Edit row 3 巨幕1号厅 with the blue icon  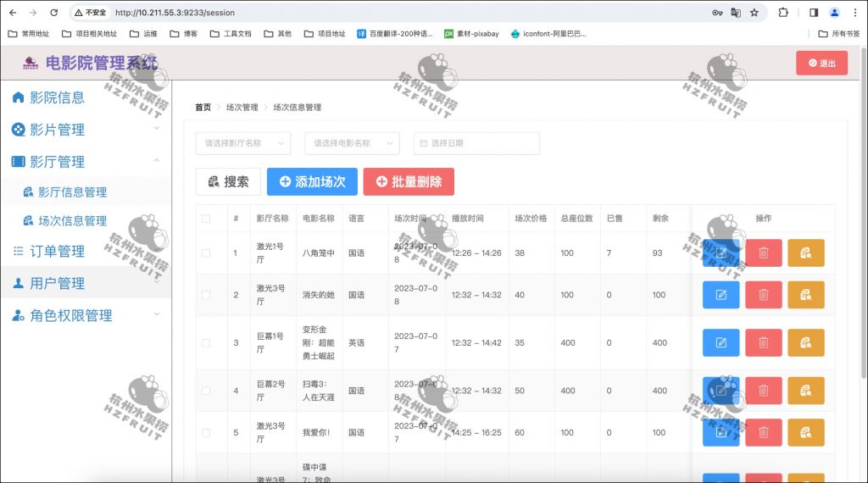[721, 343]
